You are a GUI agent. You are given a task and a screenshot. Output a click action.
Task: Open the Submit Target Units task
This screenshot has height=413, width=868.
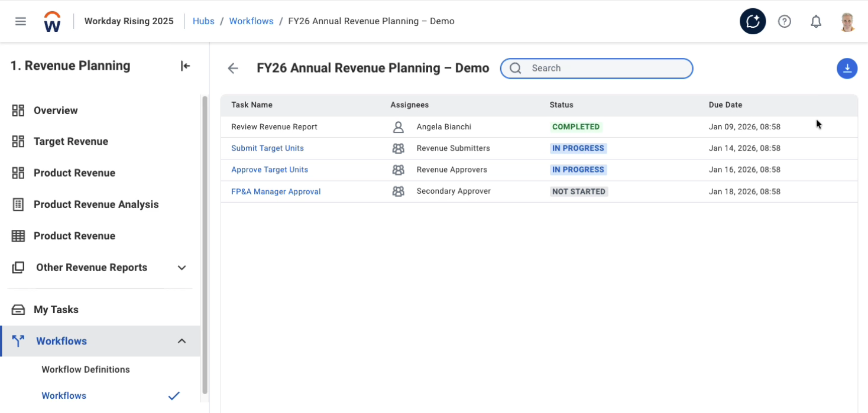coord(267,148)
